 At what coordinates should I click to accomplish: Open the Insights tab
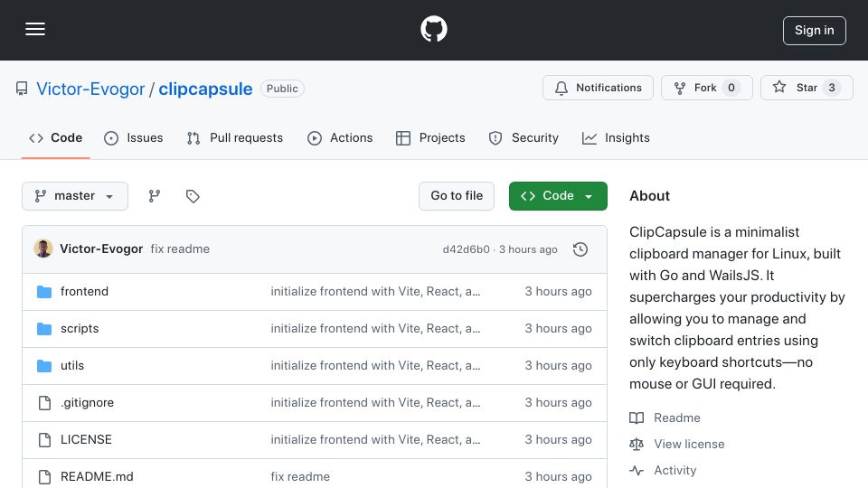[616, 137]
